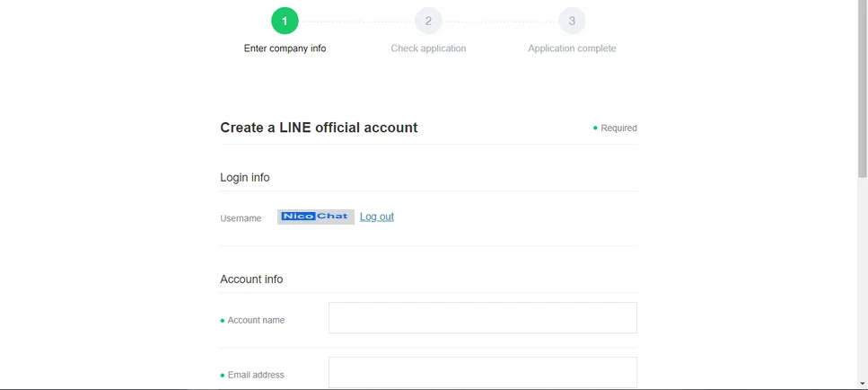The image size is (868, 390).
Task: Click the step 2 circle indicator
Action: pos(428,21)
